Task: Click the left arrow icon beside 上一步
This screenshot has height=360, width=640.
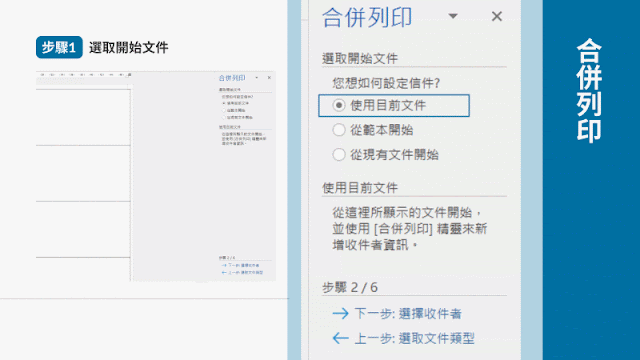Action: [340, 338]
